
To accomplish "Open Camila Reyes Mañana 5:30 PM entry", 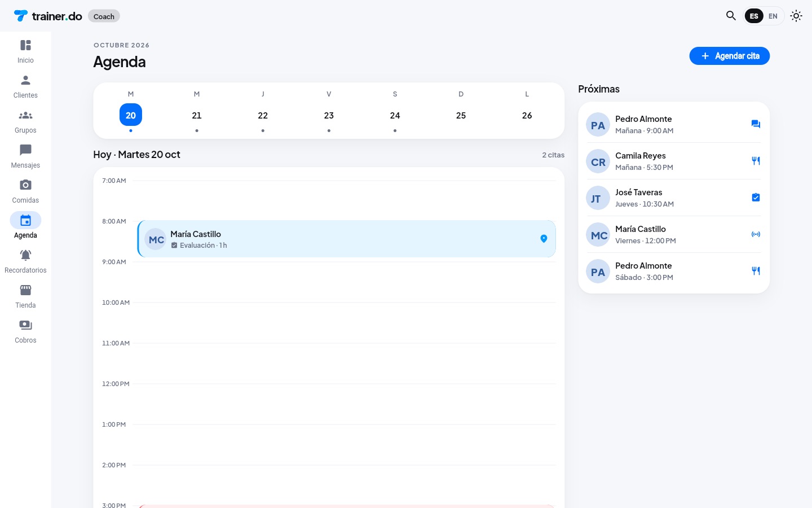I will pyautogui.click(x=674, y=161).
